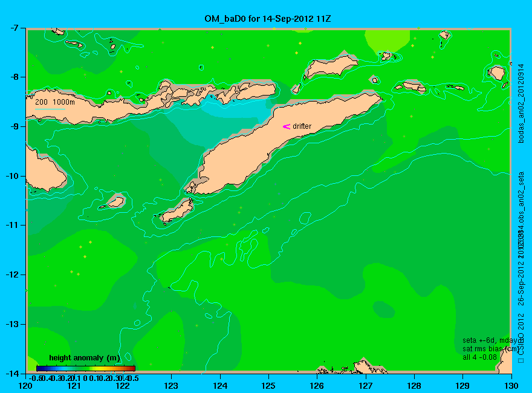532x393 pixels.
Task: Click the '128' longitude axis label
Action: [x=414, y=386]
